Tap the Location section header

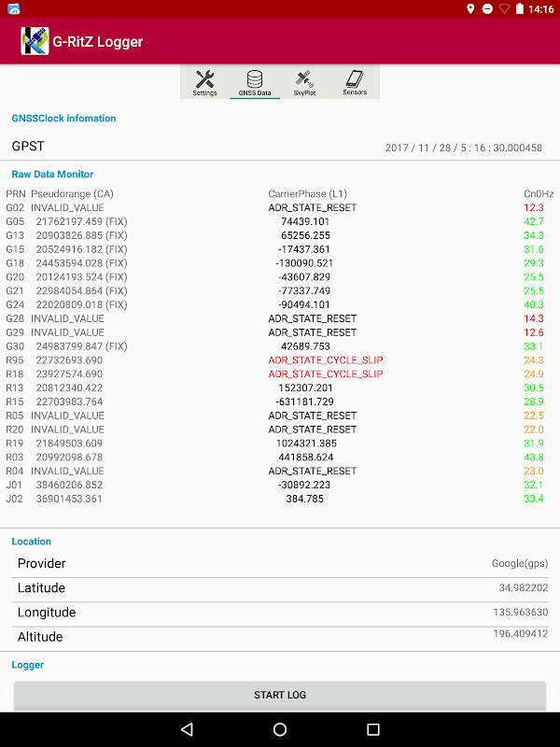coord(32,542)
